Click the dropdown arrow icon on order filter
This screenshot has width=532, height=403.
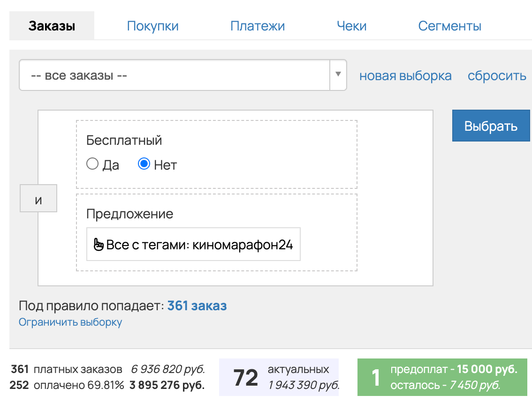click(337, 75)
